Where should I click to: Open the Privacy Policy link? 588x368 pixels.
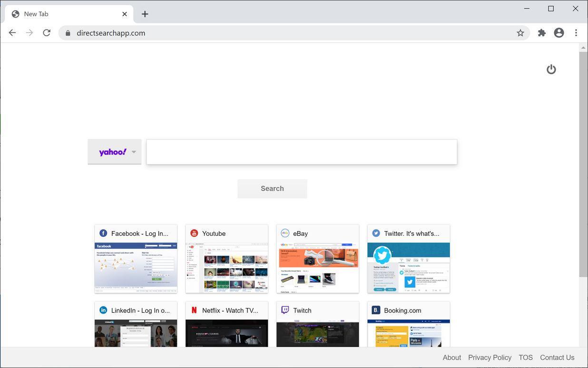(x=489, y=357)
